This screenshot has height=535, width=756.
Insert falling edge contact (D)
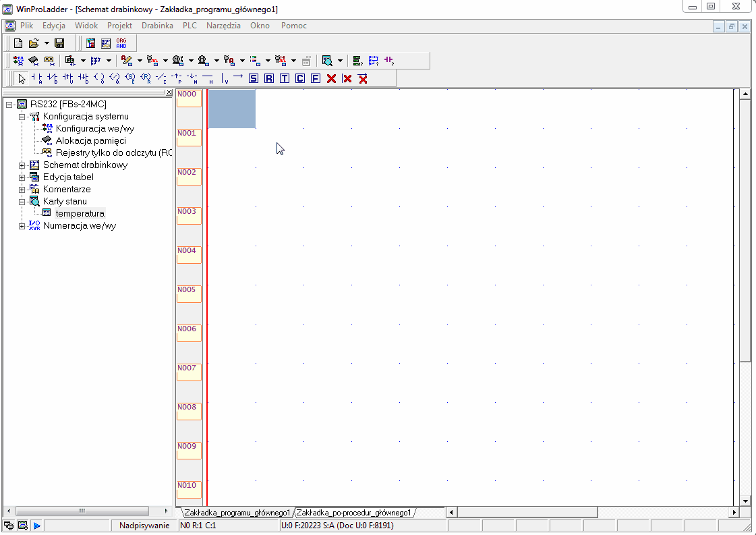pos(84,79)
